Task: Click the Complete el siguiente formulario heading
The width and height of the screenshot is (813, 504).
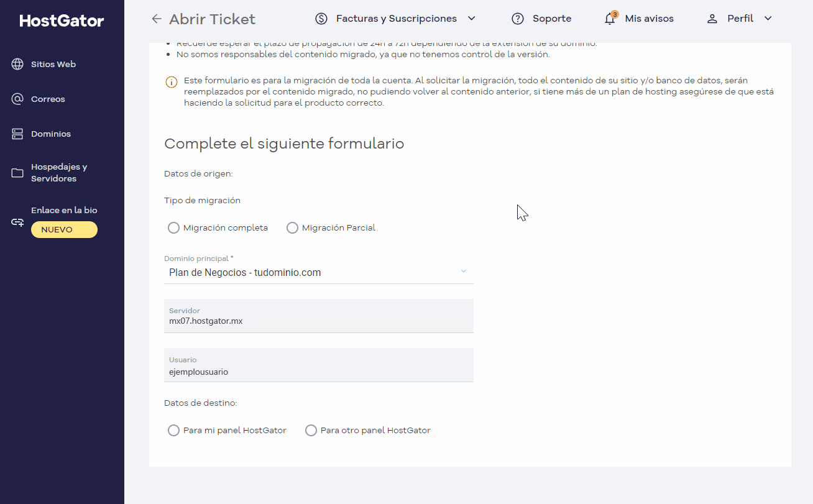Action: point(284,144)
